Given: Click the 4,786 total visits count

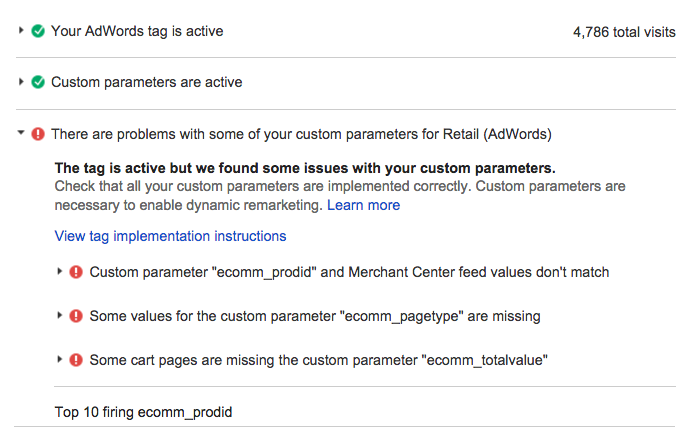Looking at the screenshot, I should coord(624,32).
